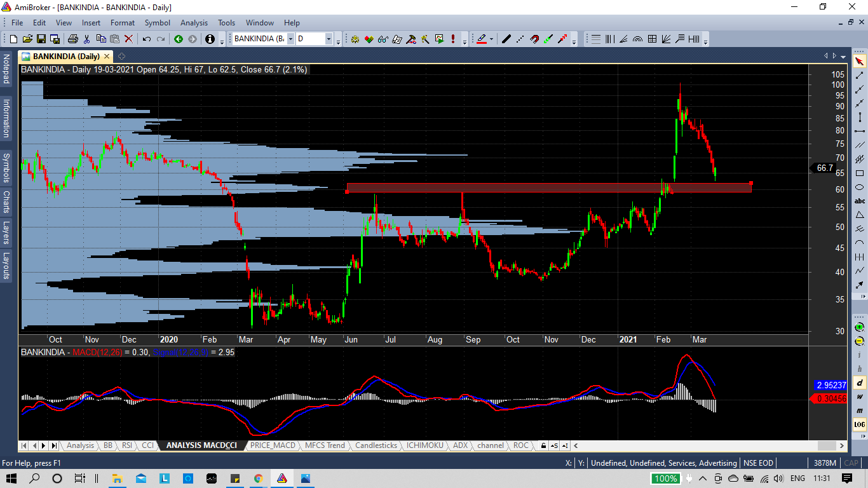Select the triangle drawing tool
Image resolution: width=868 pixels, height=488 pixels.
pyautogui.click(x=860, y=215)
